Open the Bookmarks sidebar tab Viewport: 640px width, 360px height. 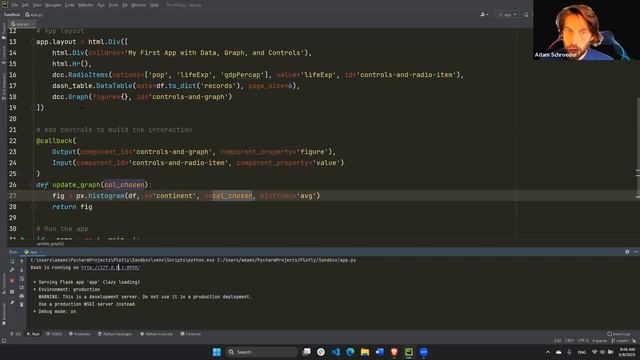pyautogui.click(x=4, y=312)
